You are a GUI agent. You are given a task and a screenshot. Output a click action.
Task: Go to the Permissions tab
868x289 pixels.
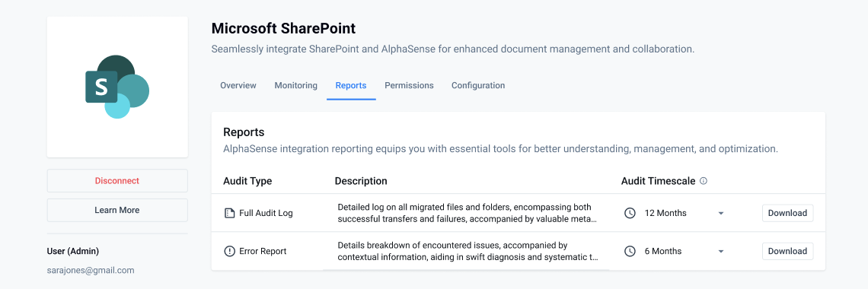pos(409,86)
